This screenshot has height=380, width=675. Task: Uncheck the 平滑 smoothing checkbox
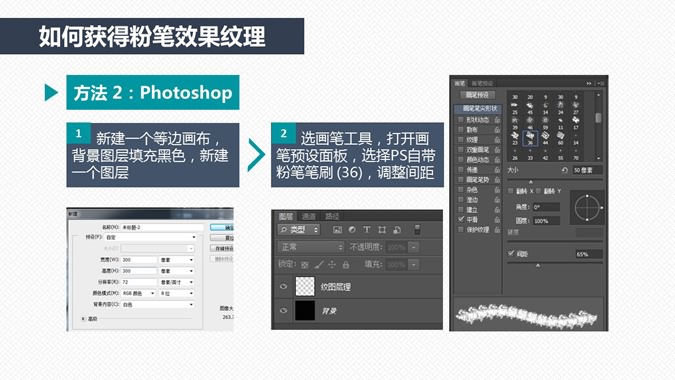pos(461,219)
